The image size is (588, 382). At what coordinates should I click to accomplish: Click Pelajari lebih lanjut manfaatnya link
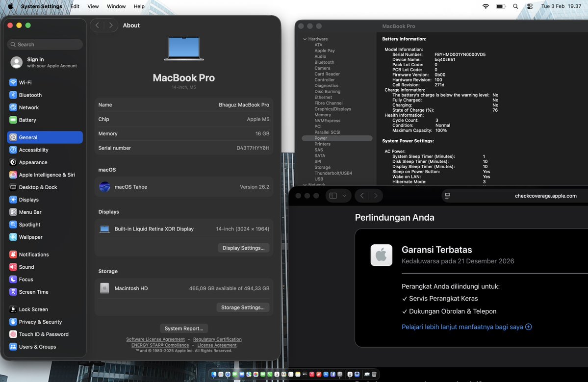[466, 327]
